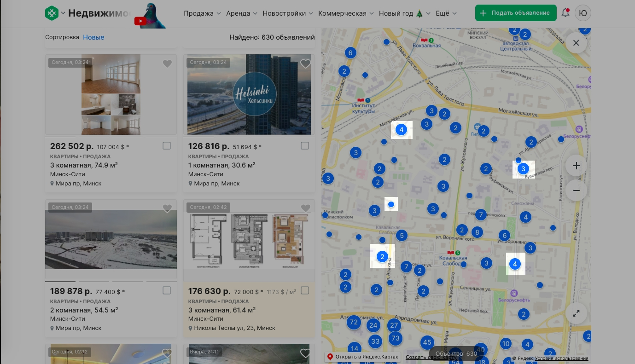Expand the Коммерческая menu

[x=346, y=13]
